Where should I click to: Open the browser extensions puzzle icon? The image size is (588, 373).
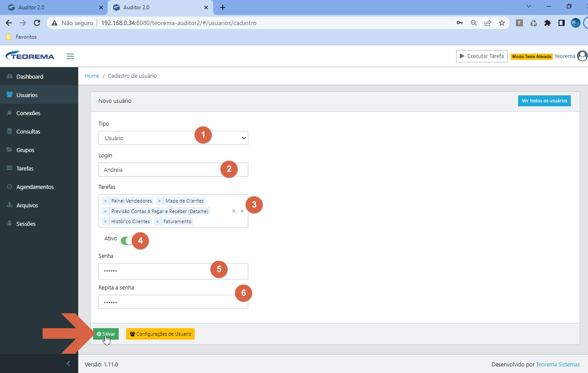547,23
